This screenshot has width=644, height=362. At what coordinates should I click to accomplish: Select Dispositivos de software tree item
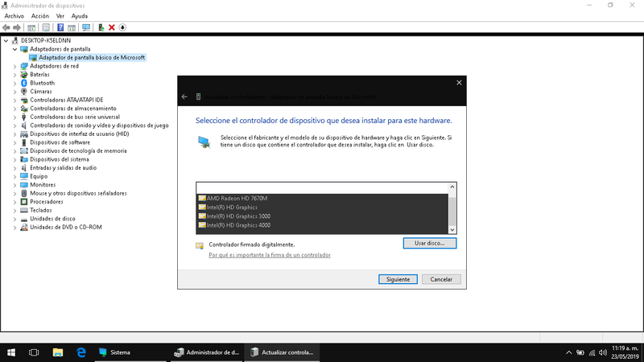coord(60,142)
